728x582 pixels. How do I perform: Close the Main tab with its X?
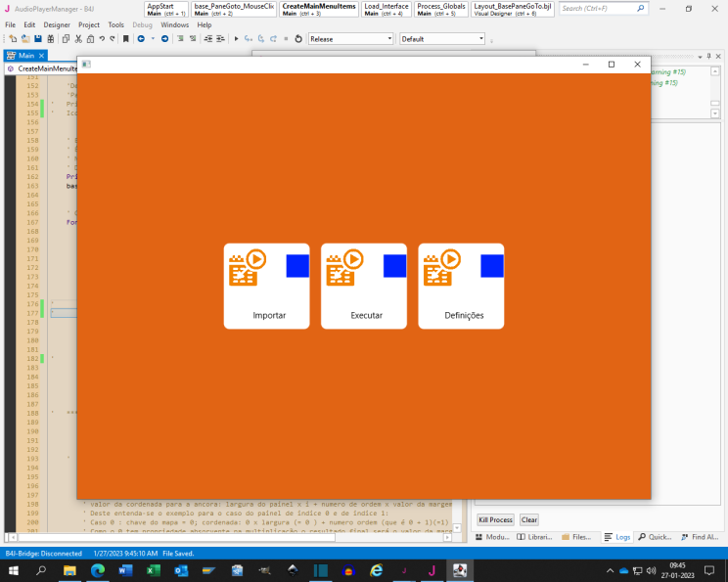(x=41, y=56)
